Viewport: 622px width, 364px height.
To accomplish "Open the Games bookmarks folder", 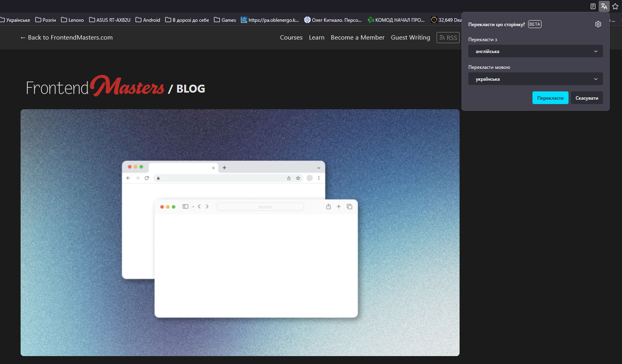I will coord(225,20).
